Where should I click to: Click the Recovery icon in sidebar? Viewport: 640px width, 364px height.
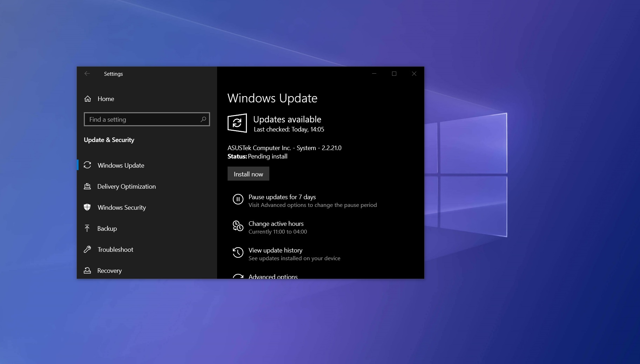point(87,270)
